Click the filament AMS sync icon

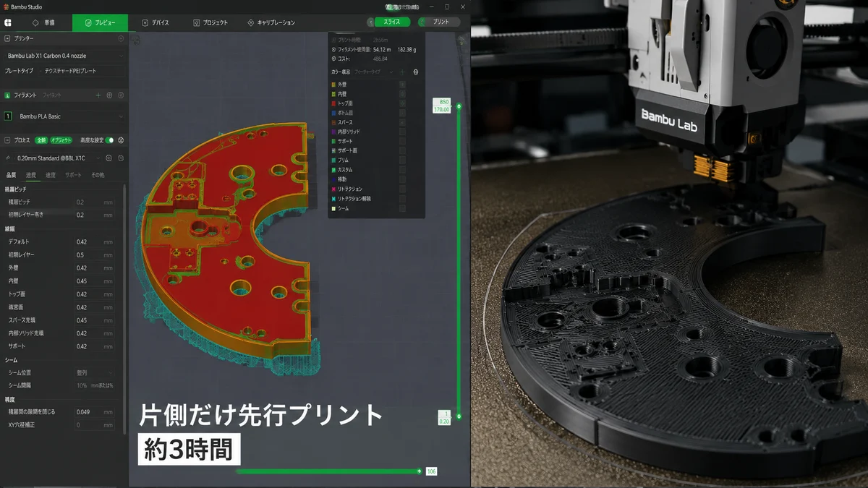coord(110,95)
